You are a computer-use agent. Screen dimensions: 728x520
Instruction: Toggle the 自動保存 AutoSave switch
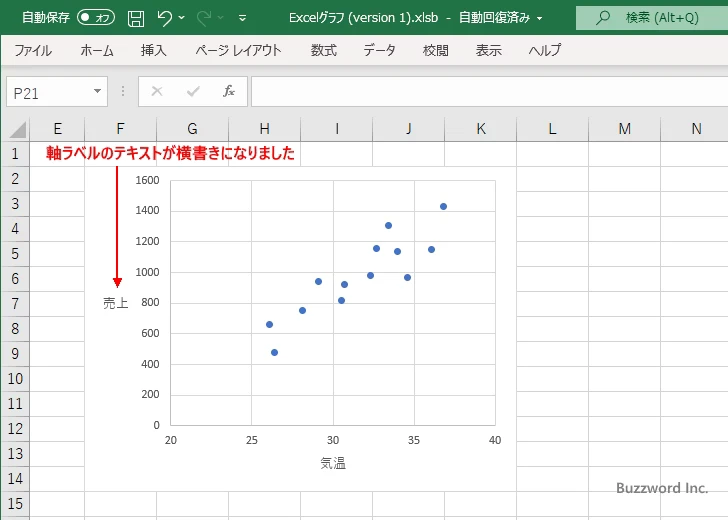[x=96, y=18]
